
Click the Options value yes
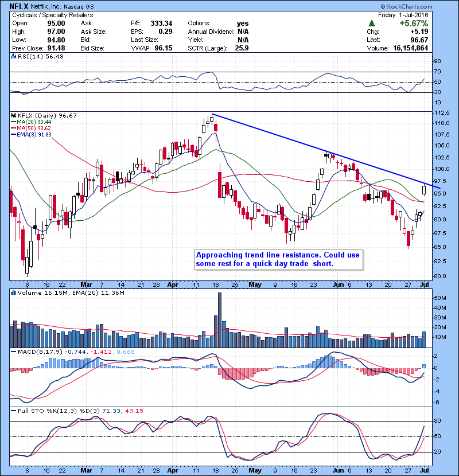[x=243, y=24]
